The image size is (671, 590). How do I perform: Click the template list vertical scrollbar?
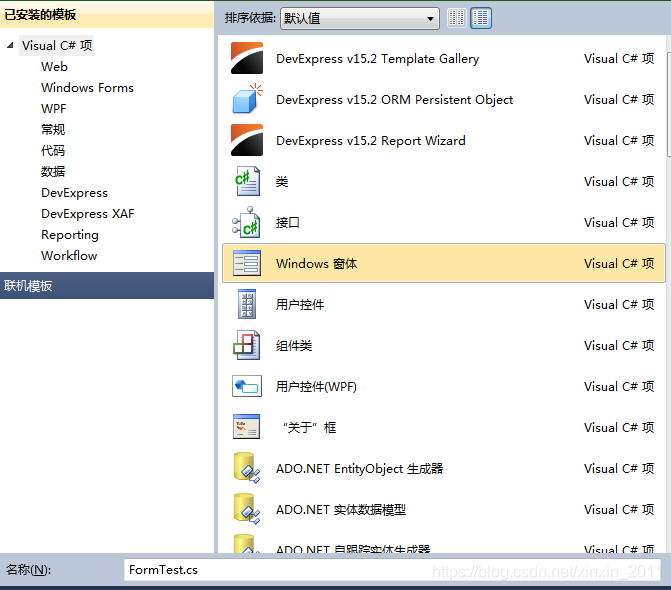[668, 104]
